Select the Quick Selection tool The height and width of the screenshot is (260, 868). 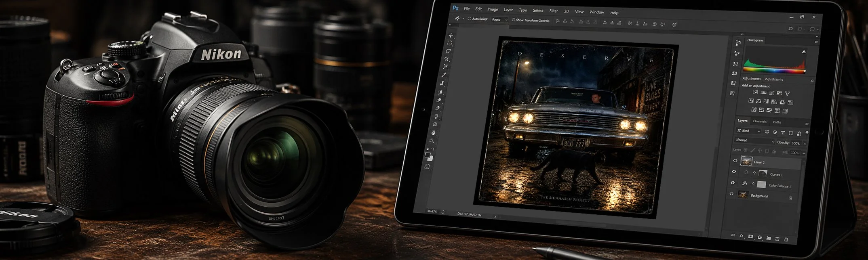[446, 59]
